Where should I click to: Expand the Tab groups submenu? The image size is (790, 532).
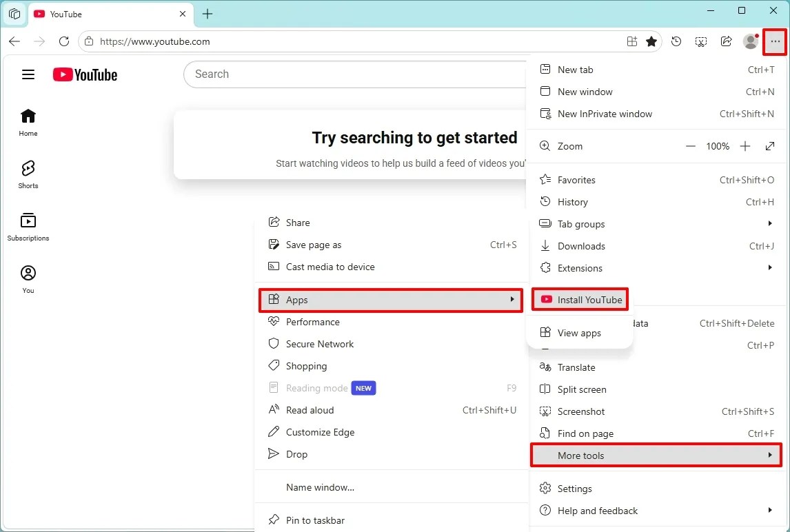click(657, 224)
